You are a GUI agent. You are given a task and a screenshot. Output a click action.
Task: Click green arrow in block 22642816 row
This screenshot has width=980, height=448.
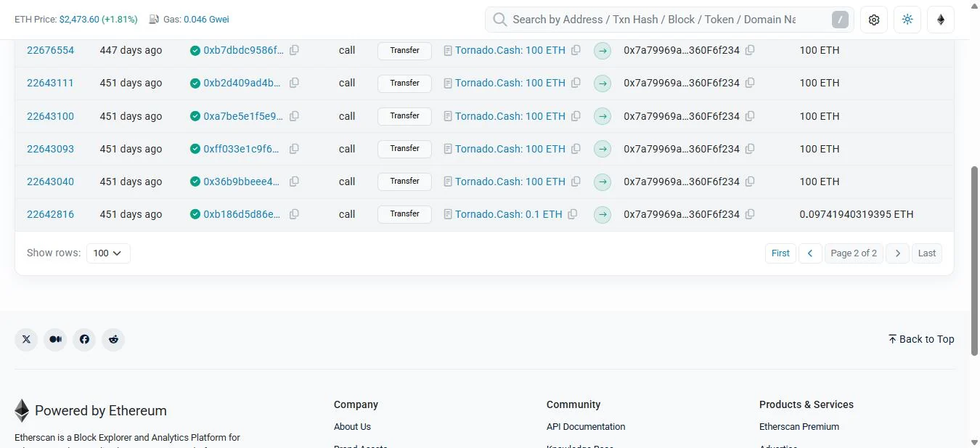coord(603,215)
